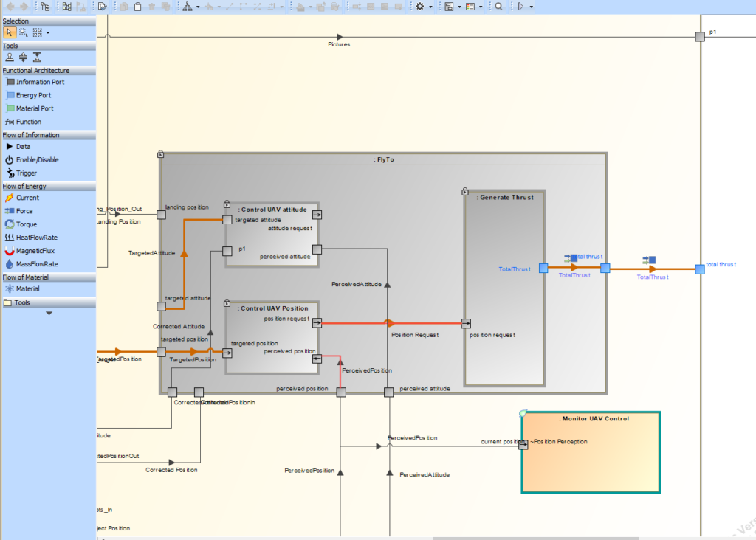Toggle the sticky selection mode tool
Viewport: 756px width, 540px height.
point(24,32)
